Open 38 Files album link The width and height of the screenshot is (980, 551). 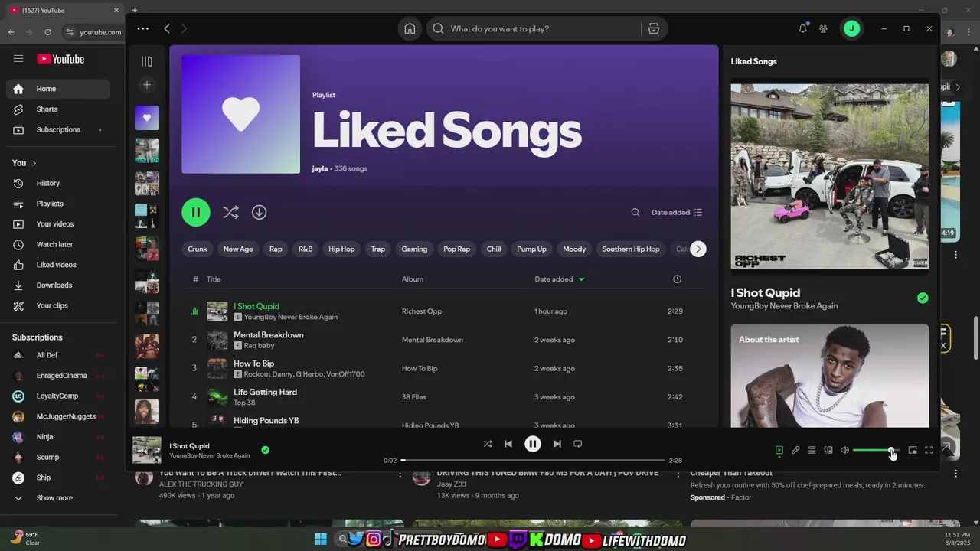tap(414, 397)
